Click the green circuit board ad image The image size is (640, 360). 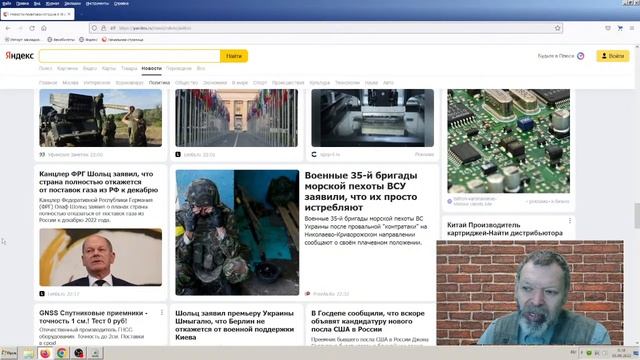[509, 141]
